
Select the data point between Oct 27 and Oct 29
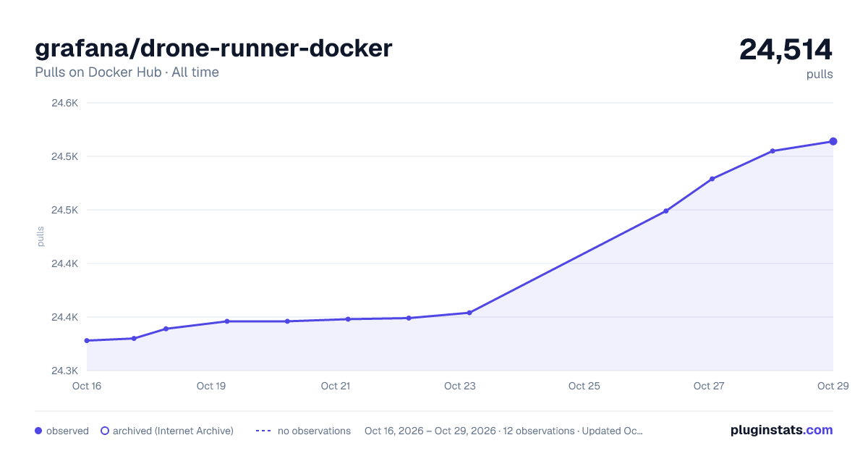[x=773, y=151]
